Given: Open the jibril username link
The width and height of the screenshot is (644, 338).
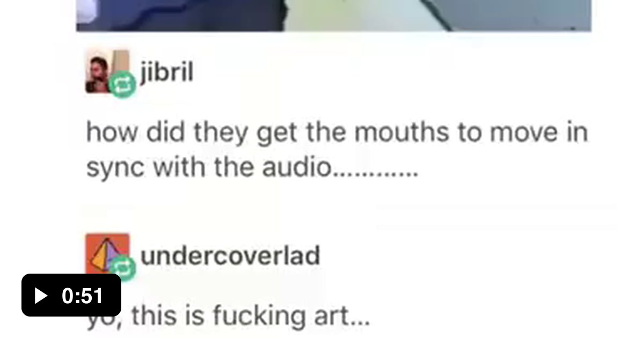Looking at the screenshot, I should pos(166,72).
